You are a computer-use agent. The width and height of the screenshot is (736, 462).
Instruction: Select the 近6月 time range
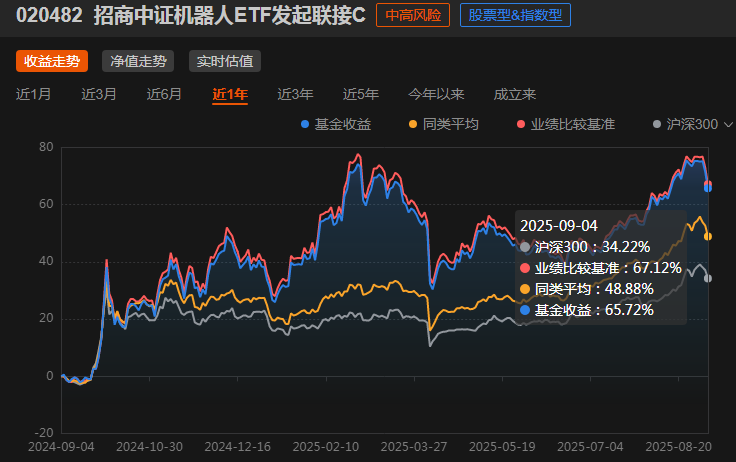click(x=164, y=94)
